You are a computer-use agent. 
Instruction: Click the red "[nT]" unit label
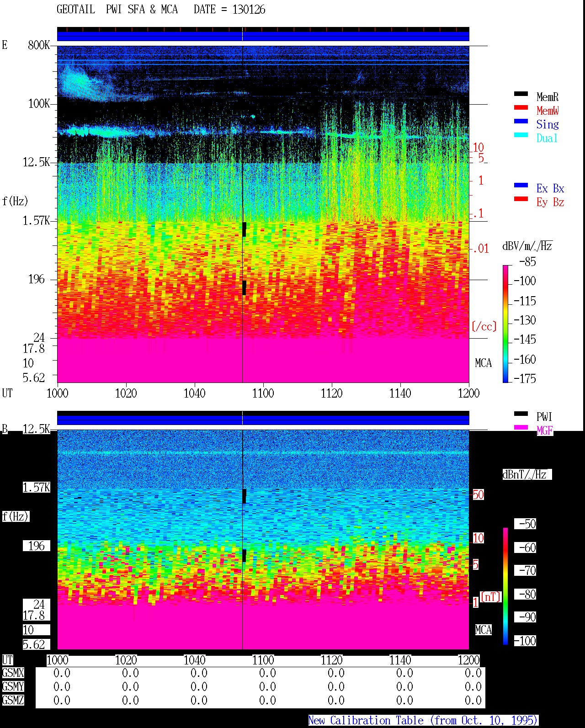click(491, 597)
